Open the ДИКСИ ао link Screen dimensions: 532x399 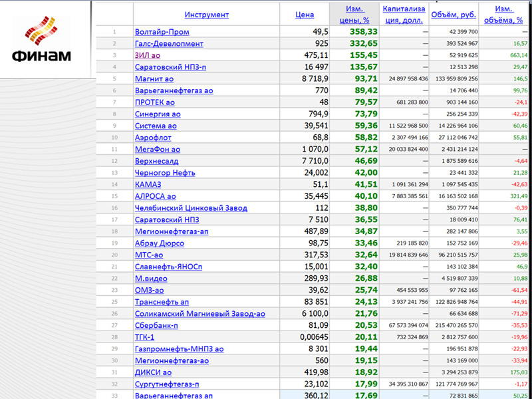(x=153, y=372)
